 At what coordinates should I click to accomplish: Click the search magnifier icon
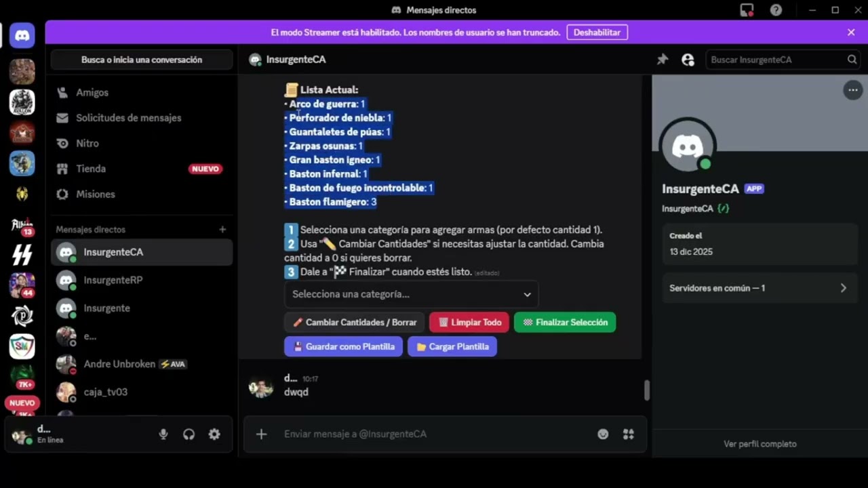[x=852, y=60]
